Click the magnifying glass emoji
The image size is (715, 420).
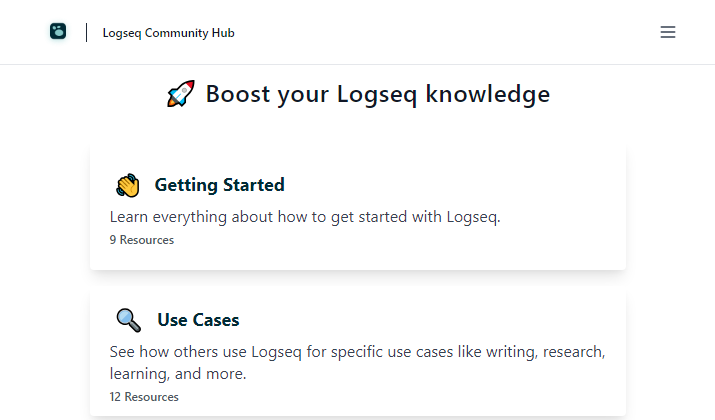(x=129, y=320)
